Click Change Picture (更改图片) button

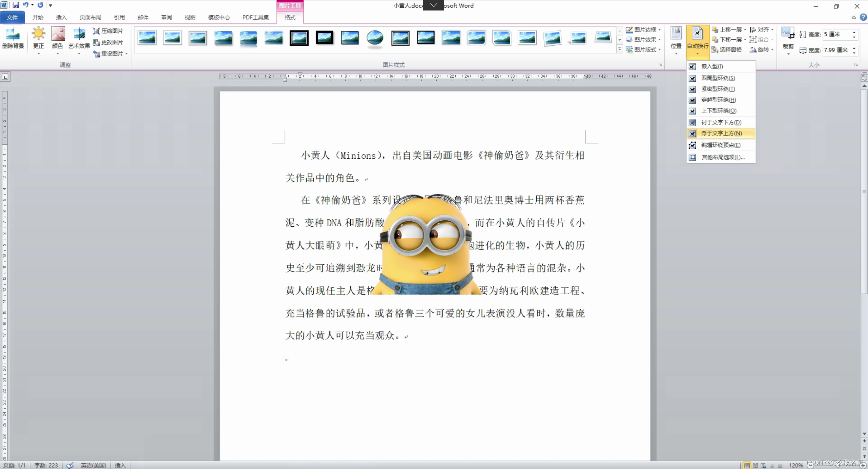[x=108, y=42]
